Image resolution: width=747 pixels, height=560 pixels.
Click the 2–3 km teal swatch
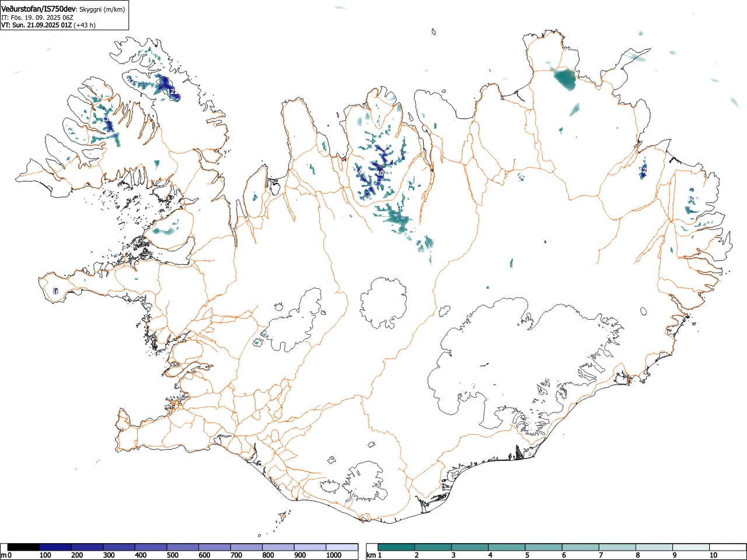click(433, 547)
